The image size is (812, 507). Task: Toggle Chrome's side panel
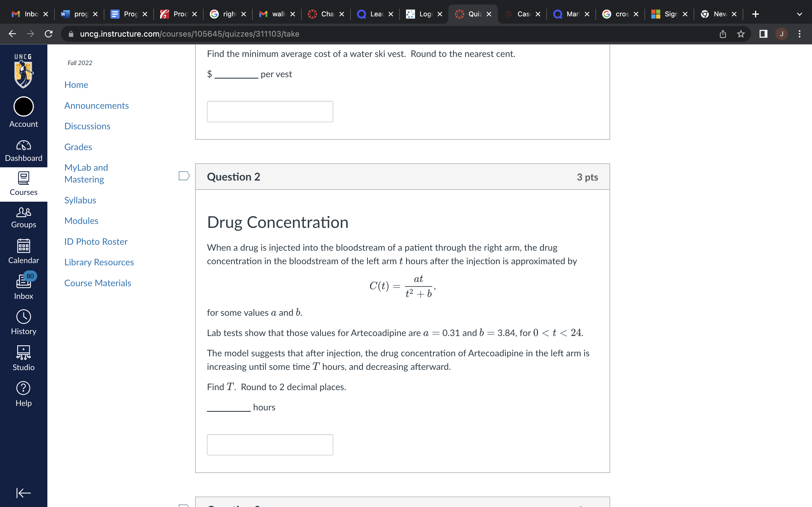[763, 34]
